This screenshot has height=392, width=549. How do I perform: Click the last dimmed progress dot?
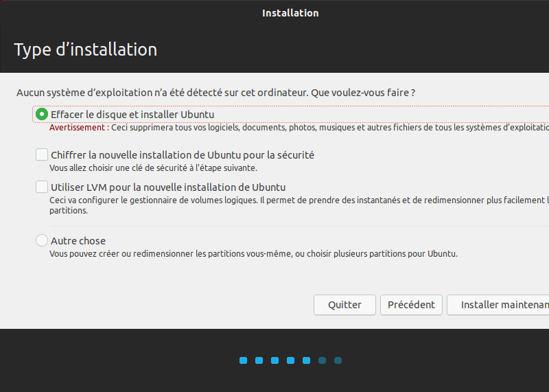[338, 360]
